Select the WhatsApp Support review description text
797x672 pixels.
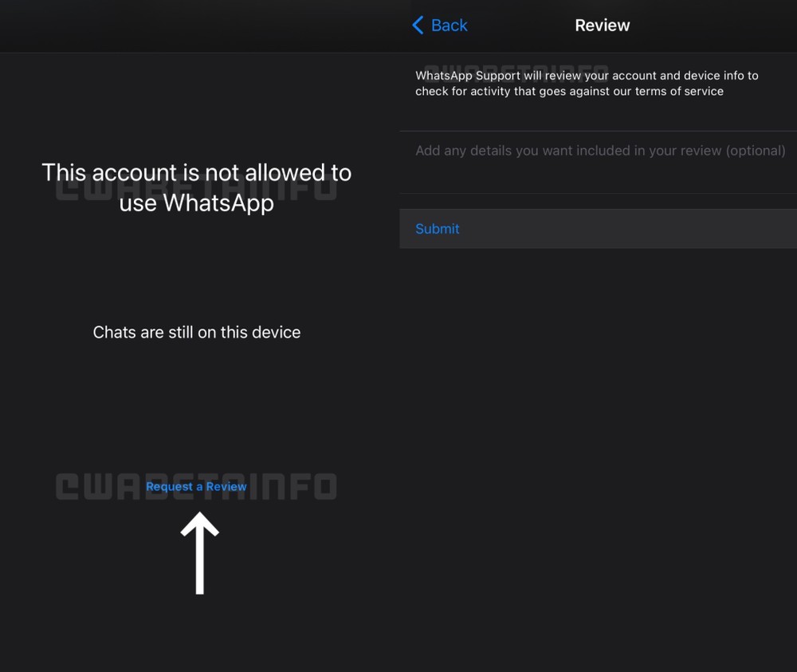pyautogui.click(x=587, y=84)
